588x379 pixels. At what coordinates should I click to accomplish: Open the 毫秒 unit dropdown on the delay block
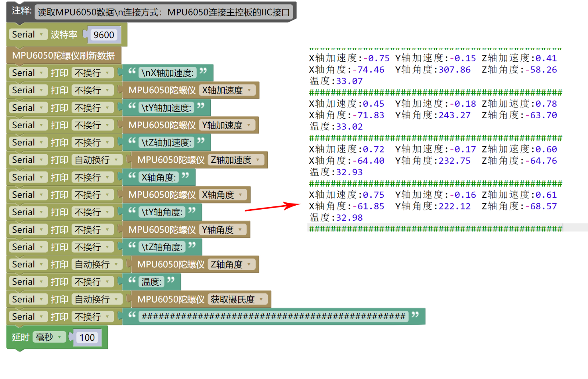pyautogui.click(x=49, y=337)
